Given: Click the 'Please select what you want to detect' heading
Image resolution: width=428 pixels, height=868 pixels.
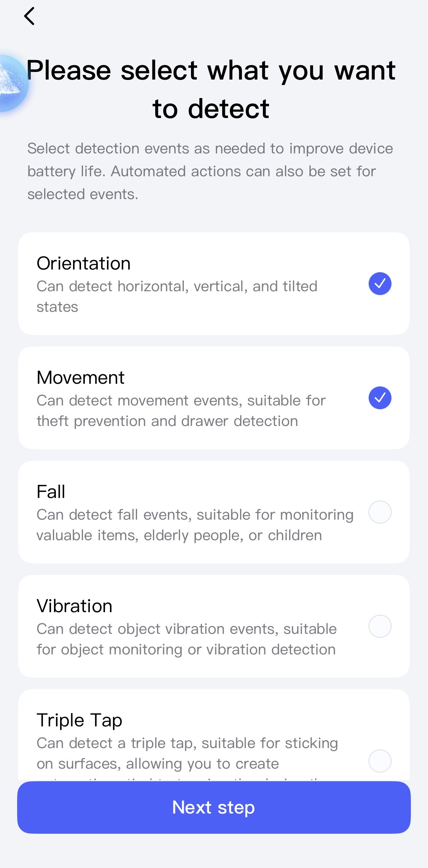Looking at the screenshot, I should [211, 89].
